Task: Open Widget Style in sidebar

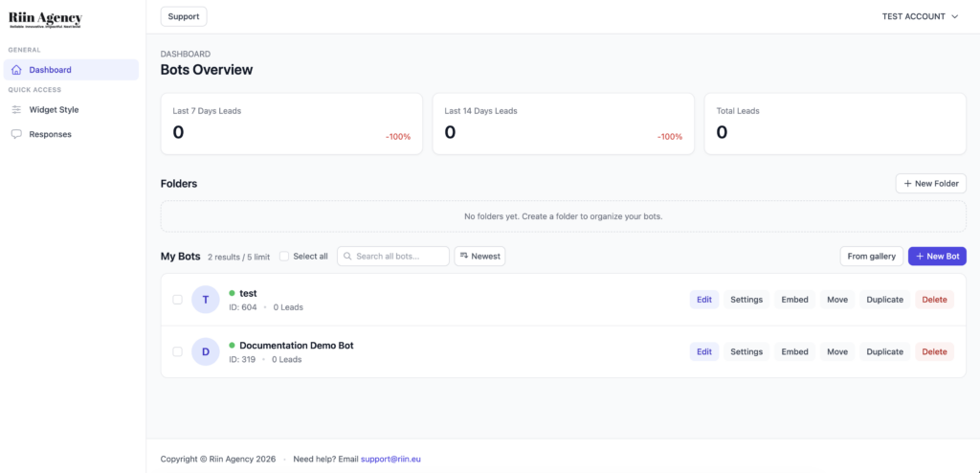Action: [54, 110]
